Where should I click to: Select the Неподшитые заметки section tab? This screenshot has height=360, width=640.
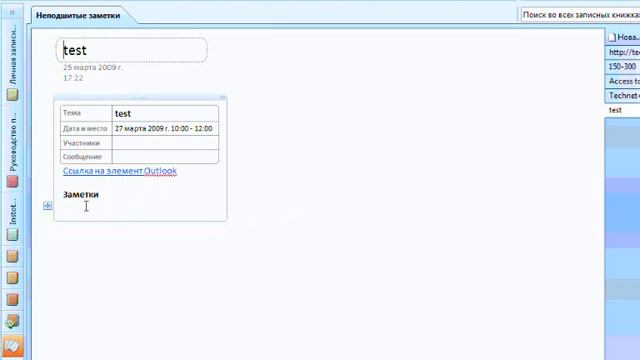coord(78,16)
